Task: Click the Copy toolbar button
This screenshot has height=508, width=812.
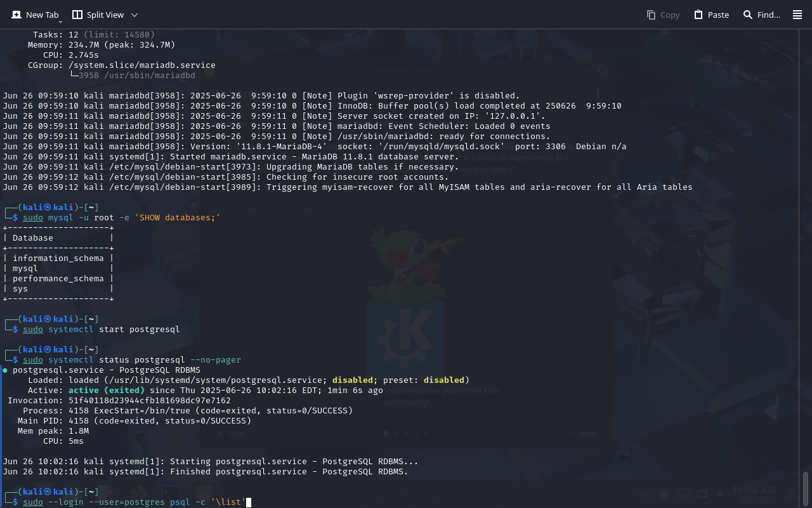Action: [x=663, y=15]
